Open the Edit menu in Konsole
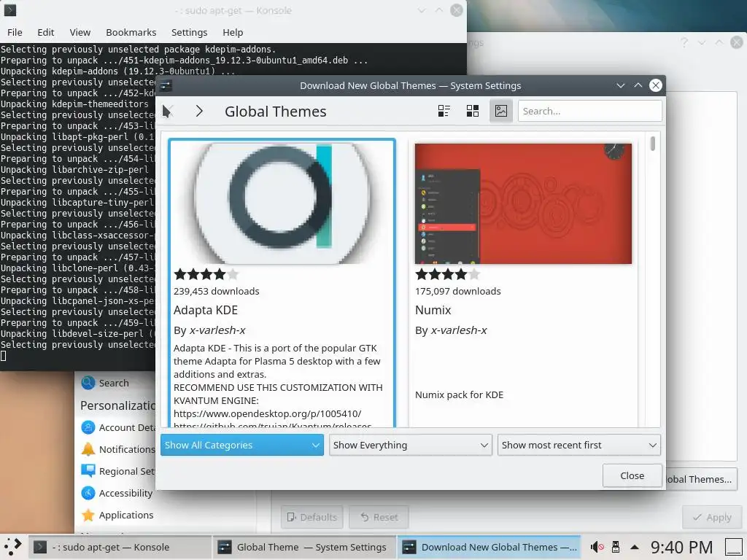The height and width of the screenshot is (560, 747). (46, 32)
